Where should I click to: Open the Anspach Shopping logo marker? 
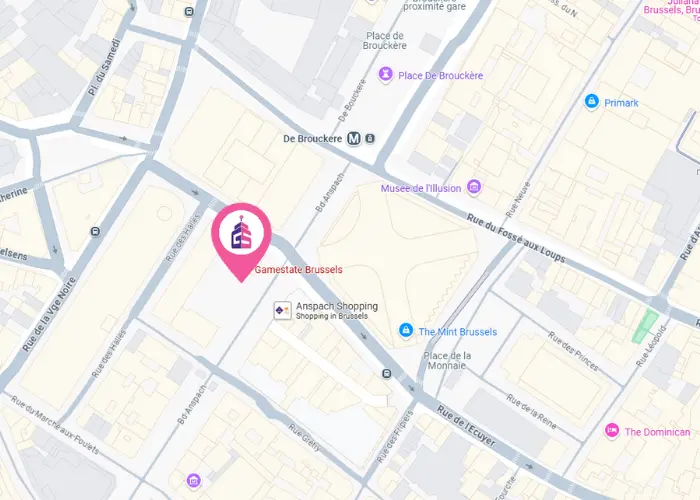(x=283, y=311)
